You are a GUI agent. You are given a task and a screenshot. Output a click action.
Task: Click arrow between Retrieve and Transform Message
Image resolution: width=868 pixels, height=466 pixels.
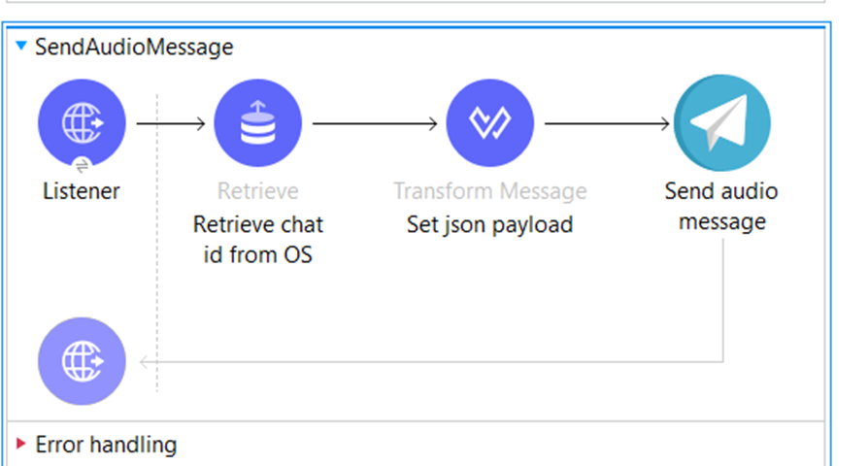[374, 123]
